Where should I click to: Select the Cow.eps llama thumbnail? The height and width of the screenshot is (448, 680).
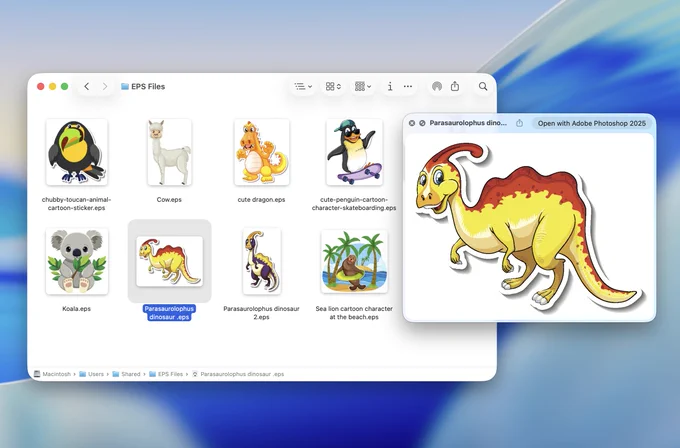pyautogui.click(x=169, y=152)
